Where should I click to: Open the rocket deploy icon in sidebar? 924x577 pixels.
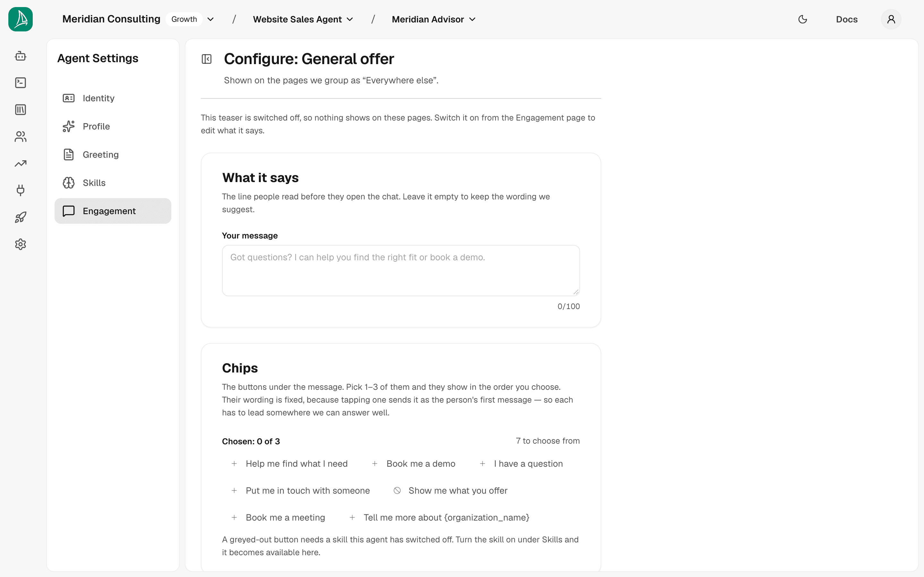pos(21,218)
